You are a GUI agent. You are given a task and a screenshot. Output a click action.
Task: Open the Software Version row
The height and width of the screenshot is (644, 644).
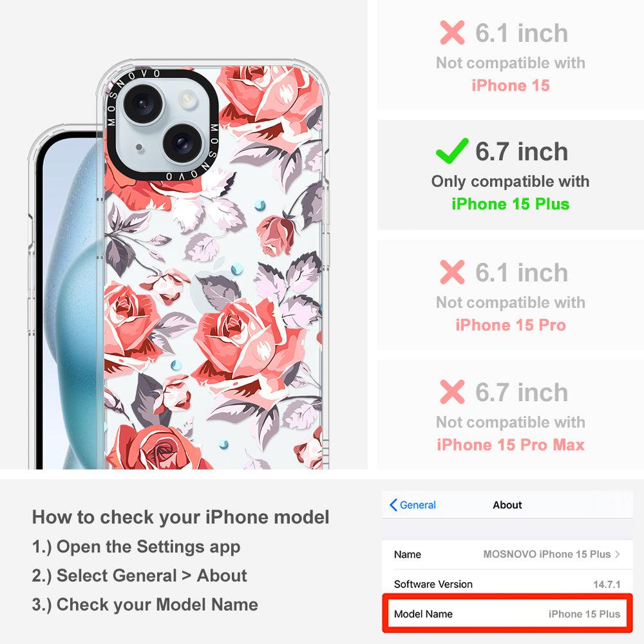[x=507, y=583]
